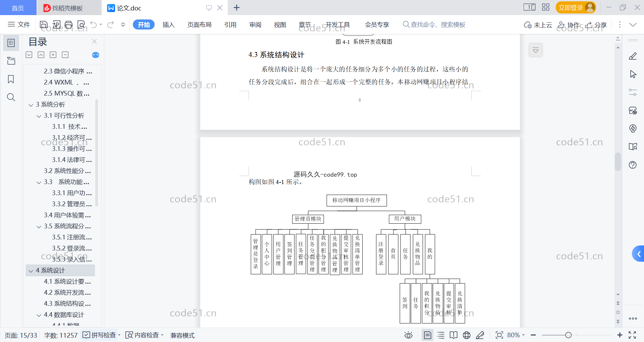Click the remove heading level minus icon
This screenshot has width=644, height=342.
65,55
